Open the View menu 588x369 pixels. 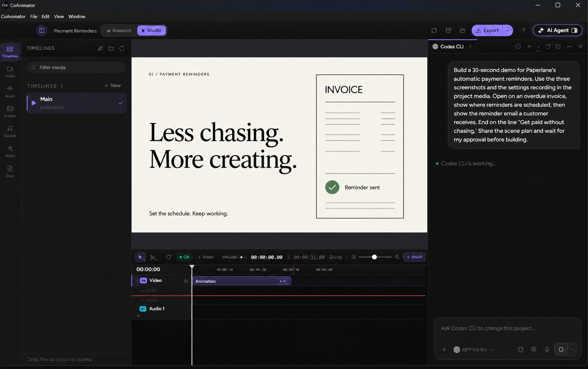point(59,17)
